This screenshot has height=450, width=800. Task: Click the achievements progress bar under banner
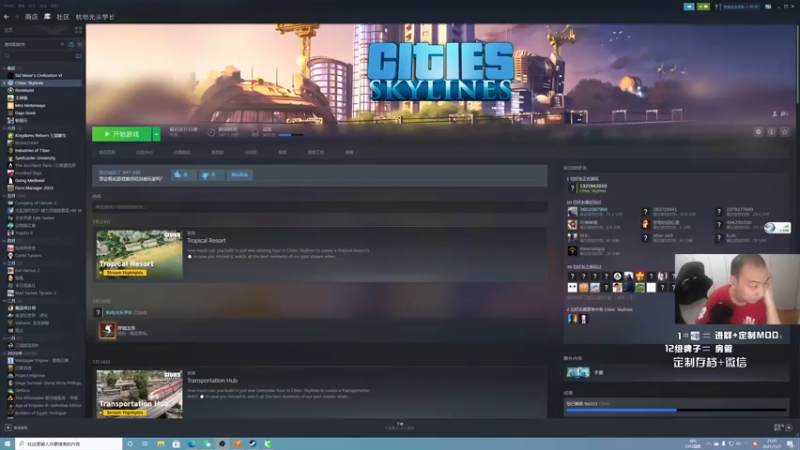[291, 135]
